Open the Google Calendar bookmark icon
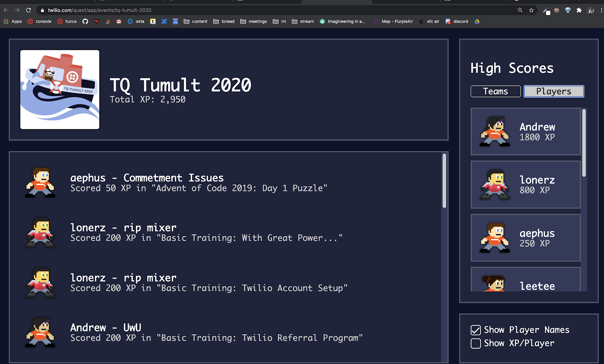The image size is (604, 364). coord(175,22)
